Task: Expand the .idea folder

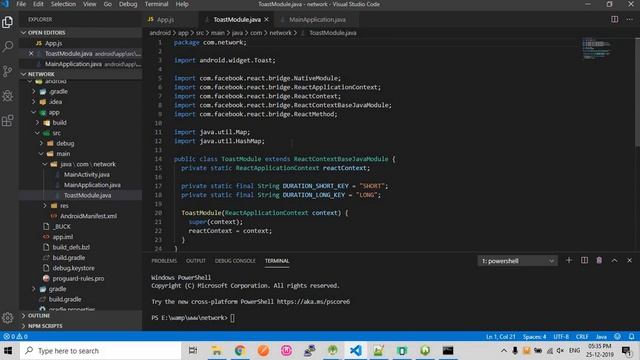Action: [34, 102]
